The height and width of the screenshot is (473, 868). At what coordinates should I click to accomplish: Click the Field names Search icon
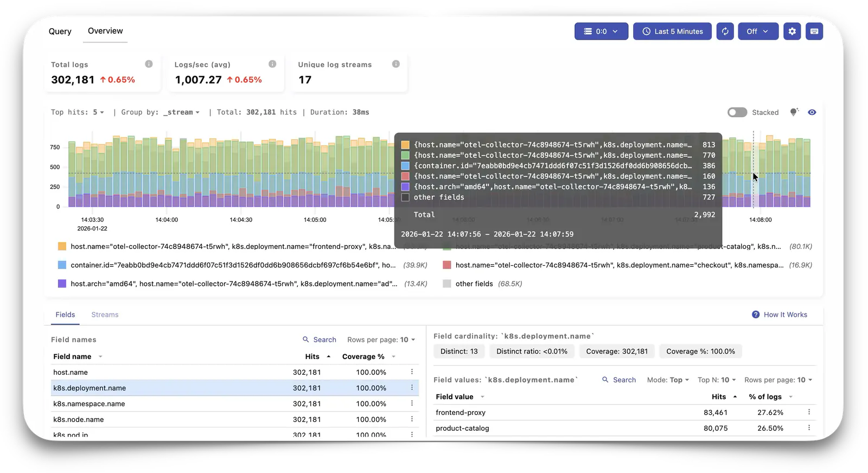click(x=306, y=340)
